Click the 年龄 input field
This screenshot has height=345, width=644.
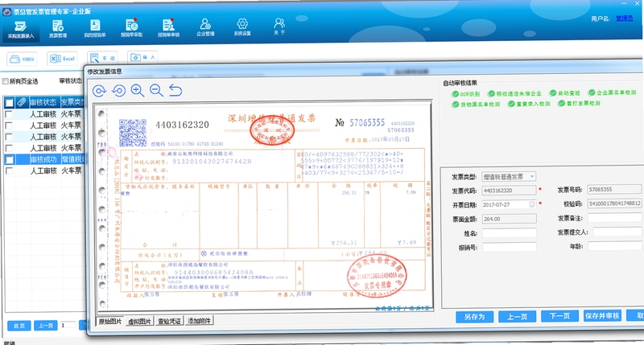click(615, 246)
